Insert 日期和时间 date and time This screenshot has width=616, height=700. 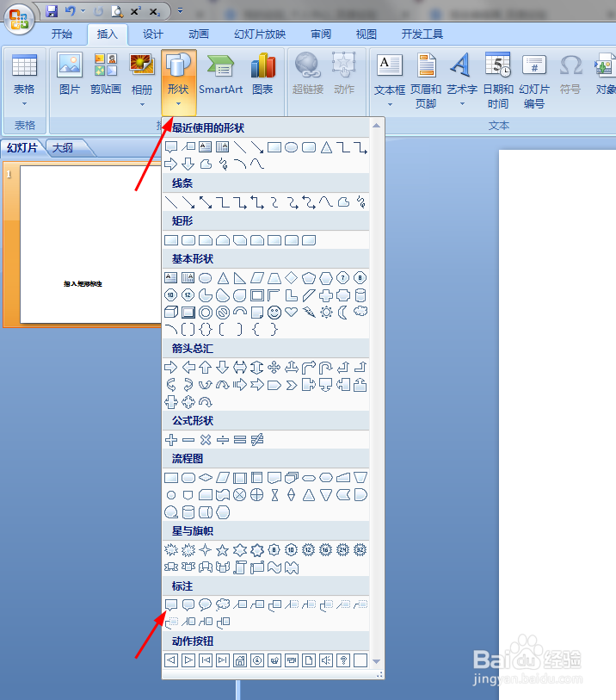(498, 80)
